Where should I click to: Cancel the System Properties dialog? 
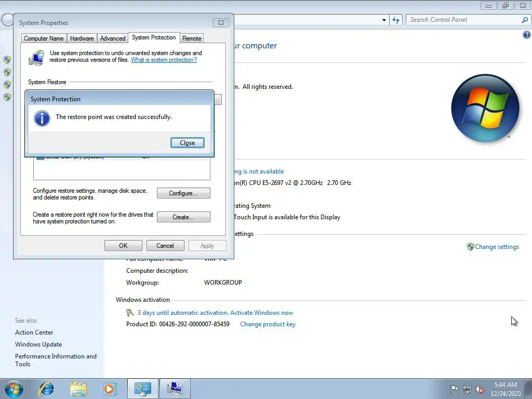[x=165, y=246]
